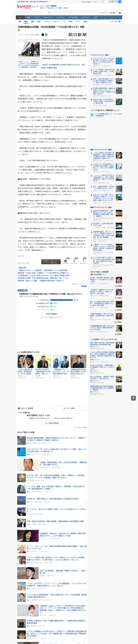The width and height of the screenshot is (138, 644).
Task: Open photo link なぜ斎藤知事とPR会社が告発
Action: (63, 66)
